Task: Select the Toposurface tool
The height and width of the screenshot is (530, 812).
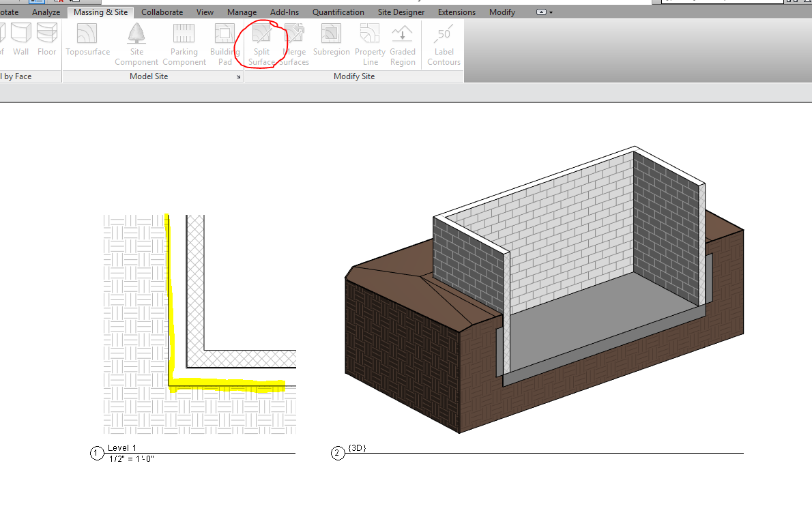Action: pos(87,41)
